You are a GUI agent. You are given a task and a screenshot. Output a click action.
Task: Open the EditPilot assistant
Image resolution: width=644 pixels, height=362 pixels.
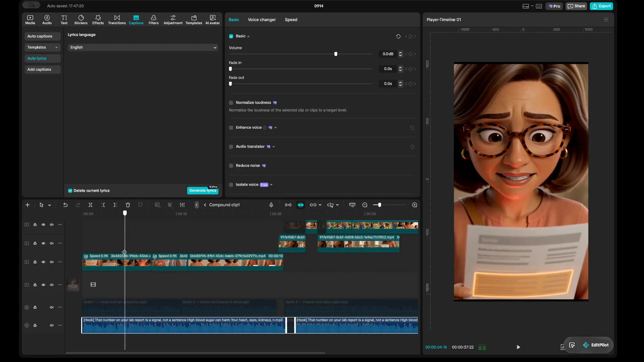point(596,345)
